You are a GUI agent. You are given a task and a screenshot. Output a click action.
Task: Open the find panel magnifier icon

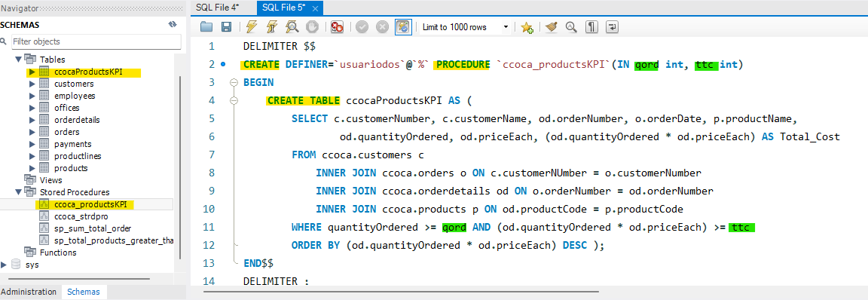pyautogui.click(x=571, y=26)
